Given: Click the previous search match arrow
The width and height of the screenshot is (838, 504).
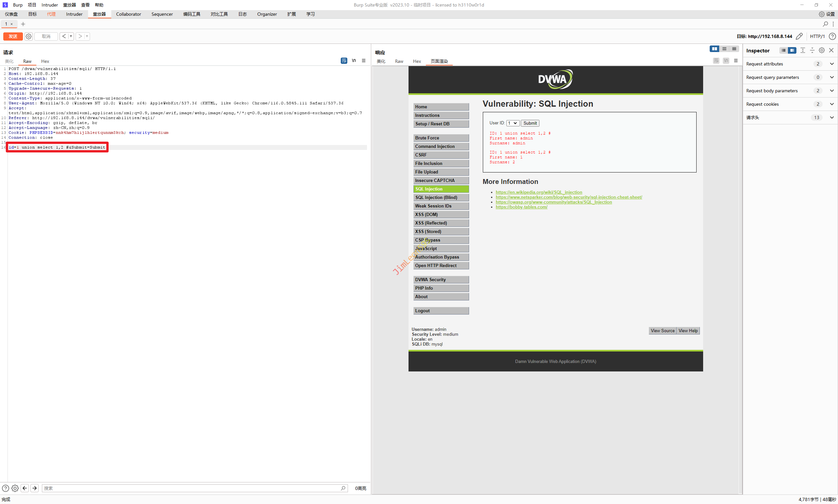Looking at the screenshot, I should (25, 488).
